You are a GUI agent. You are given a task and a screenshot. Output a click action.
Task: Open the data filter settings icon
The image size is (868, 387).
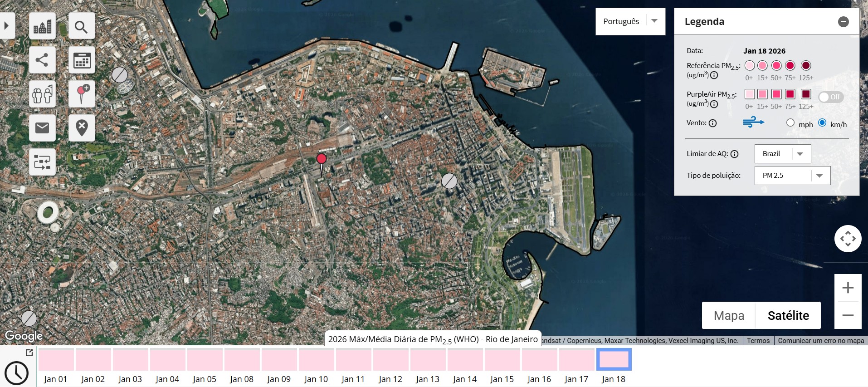click(43, 162)
